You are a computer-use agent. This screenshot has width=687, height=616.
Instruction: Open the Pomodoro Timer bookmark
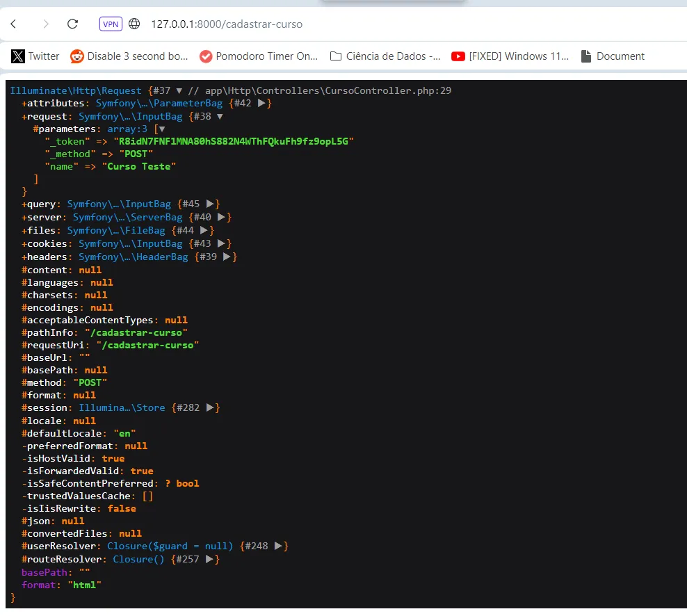pos(259,56)
